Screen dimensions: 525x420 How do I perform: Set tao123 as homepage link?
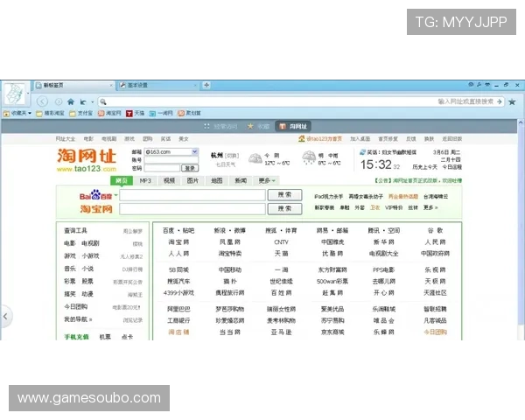pyautogui.click(x=320, y=138)
